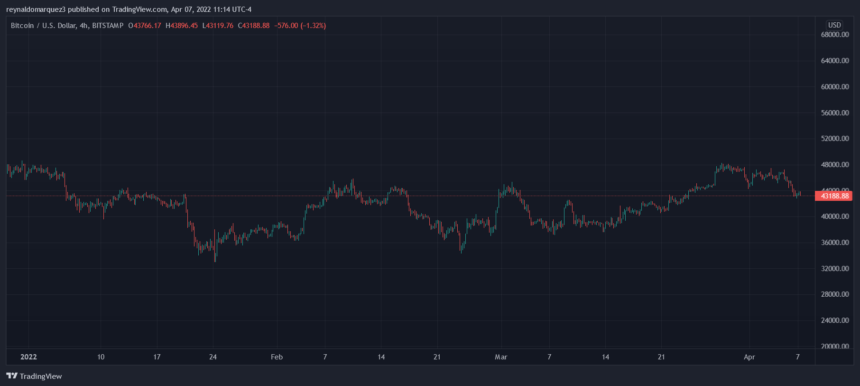Click the 48000.00 price axis label
Image resolution: width=860 pixels, height=386 pixels.
835,164
